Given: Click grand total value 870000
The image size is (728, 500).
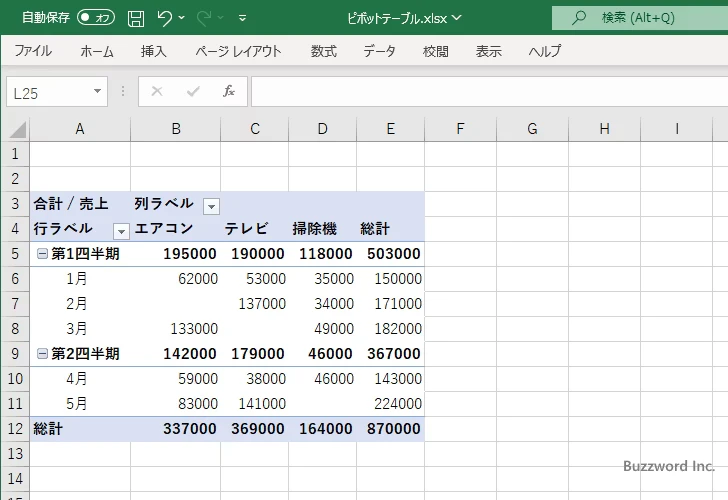Looking at the screenshot, I should tap(394, 429).
